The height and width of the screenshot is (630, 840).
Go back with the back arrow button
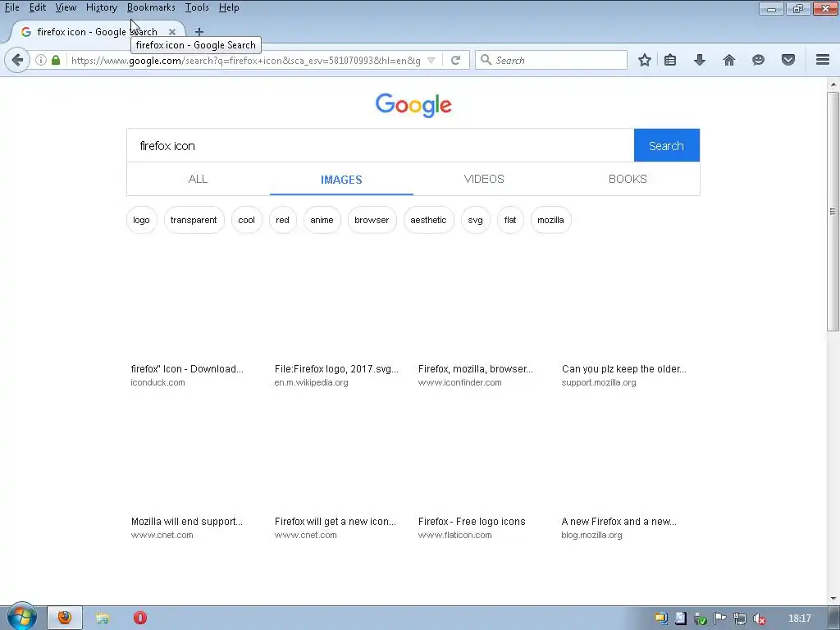(17, 60)
